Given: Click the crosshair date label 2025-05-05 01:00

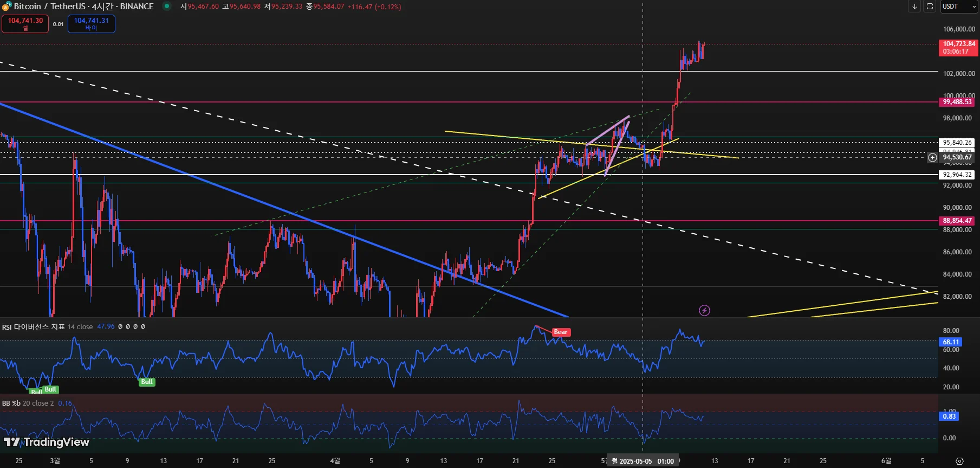Looking at the screenshot, I should coord(642,461).
